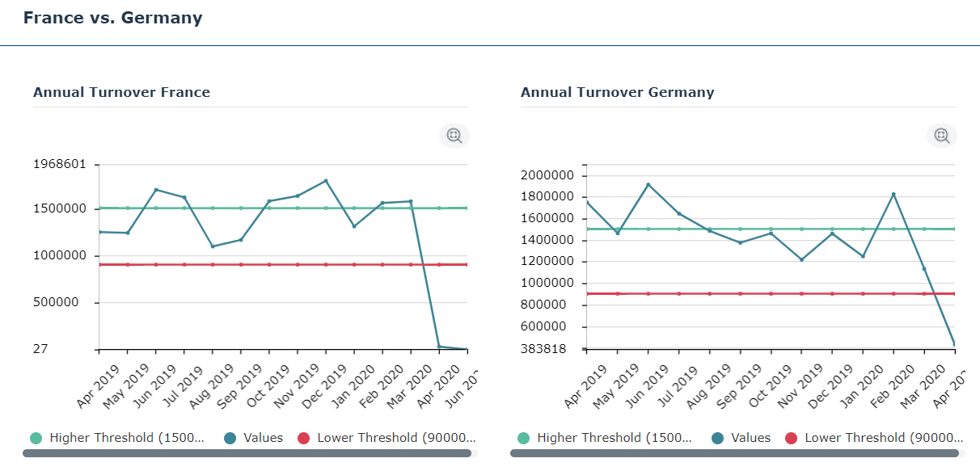Click the Feb 2020 values point in Germany chart
The width and height of the screenshot is (980, 471).
coord(893,194)
